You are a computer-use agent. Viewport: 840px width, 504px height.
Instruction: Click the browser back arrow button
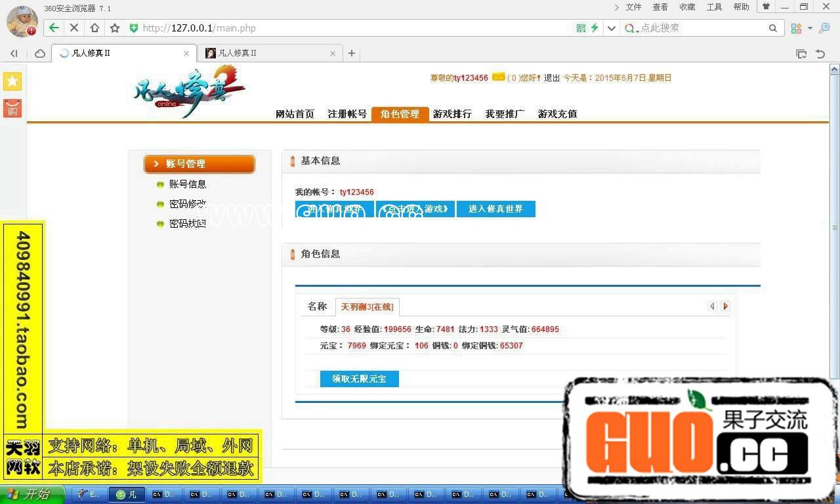click(54, 28)
